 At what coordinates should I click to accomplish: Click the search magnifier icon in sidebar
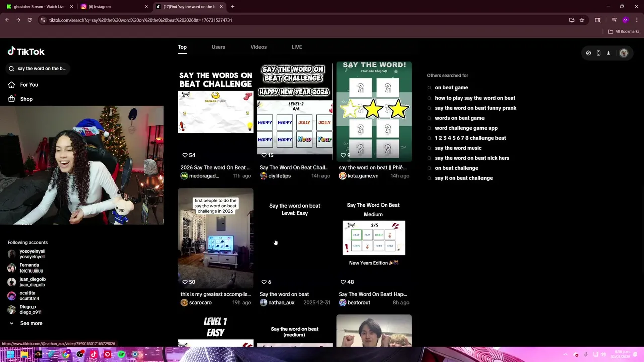click(x=11, y=69)
